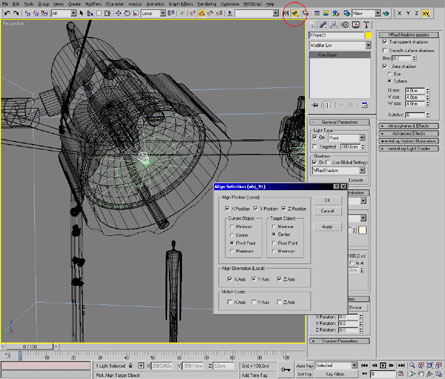The image size is (445, 379).
Task: Open the Modify command panel tab
Action: point(323,25)
